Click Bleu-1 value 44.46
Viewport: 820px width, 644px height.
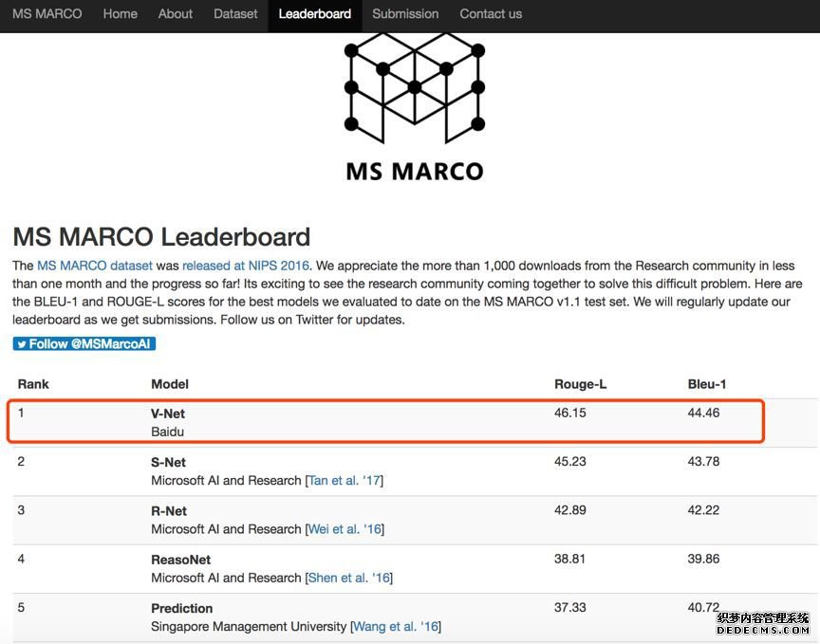pyautogui.click(x=703, y=413)
